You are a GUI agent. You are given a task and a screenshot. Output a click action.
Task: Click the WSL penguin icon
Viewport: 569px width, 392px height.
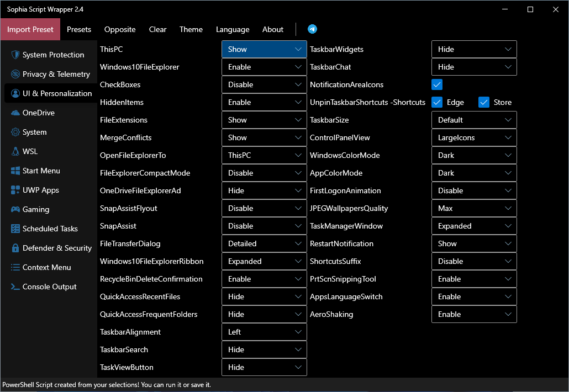point(15,151)
